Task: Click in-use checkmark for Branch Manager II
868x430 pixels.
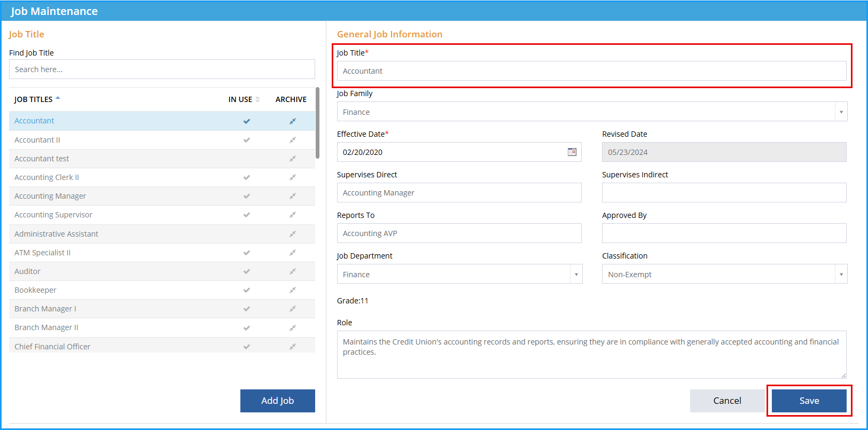Action: 247,327
